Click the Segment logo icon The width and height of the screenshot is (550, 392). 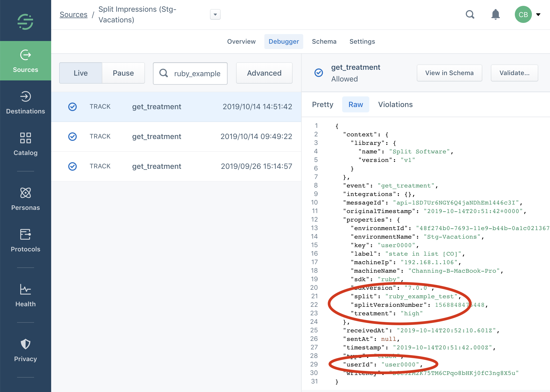(x=25, y=21)
